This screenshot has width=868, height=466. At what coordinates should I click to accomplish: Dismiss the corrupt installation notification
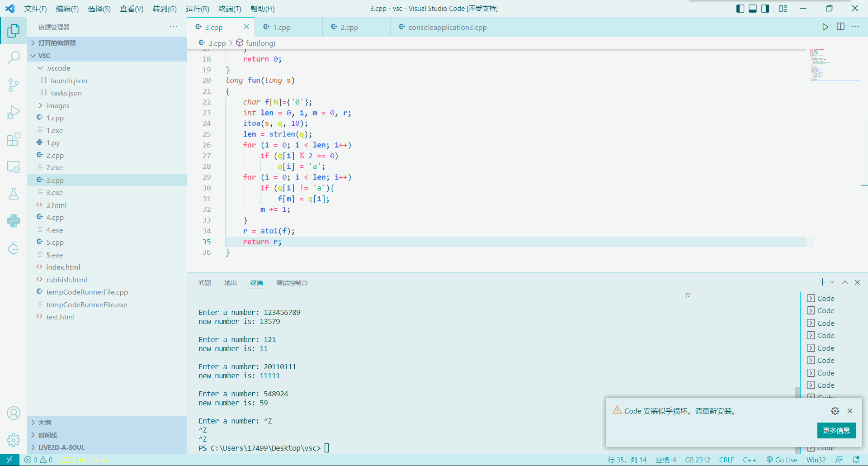click(850, 411)
